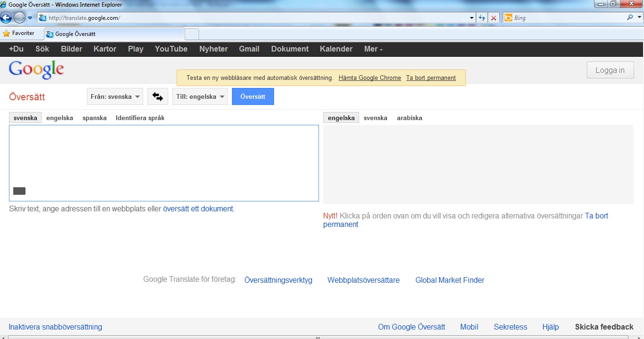Image resolution: width=644 pixels, height=339 pixels.
Task: Swap languages with the double-arrow icon
Action: [157, 96]
